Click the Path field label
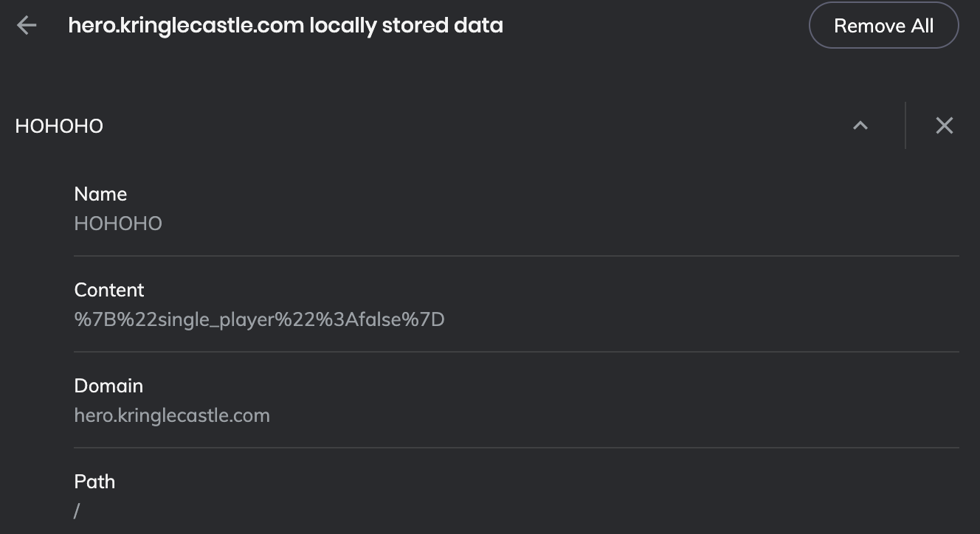This screenshot has height=534, width=980. click(x=94, y=482)
